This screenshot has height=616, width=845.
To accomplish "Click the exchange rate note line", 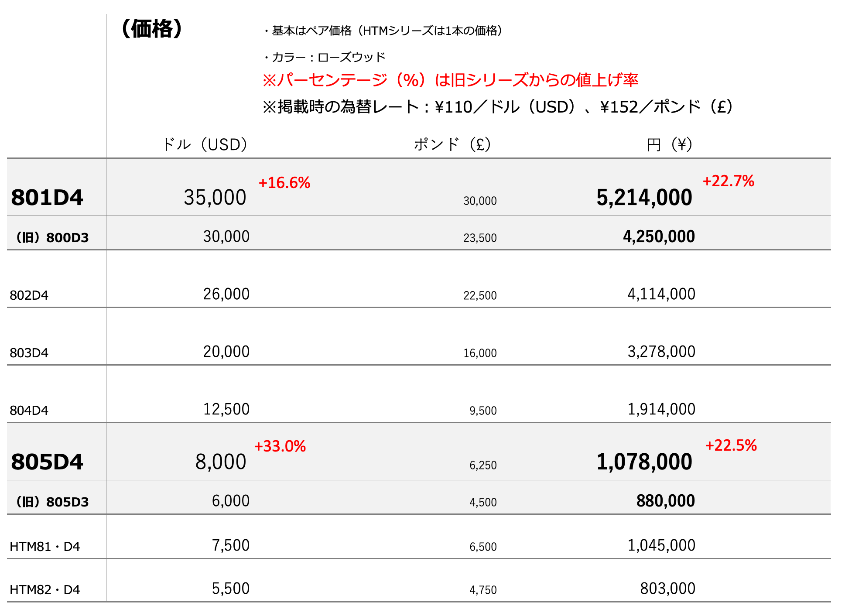I will (x=497, y=107).
